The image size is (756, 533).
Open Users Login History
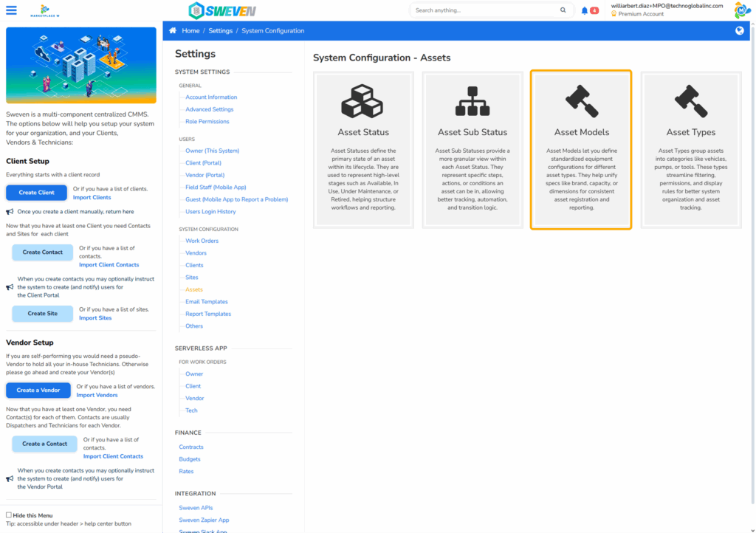210,212
